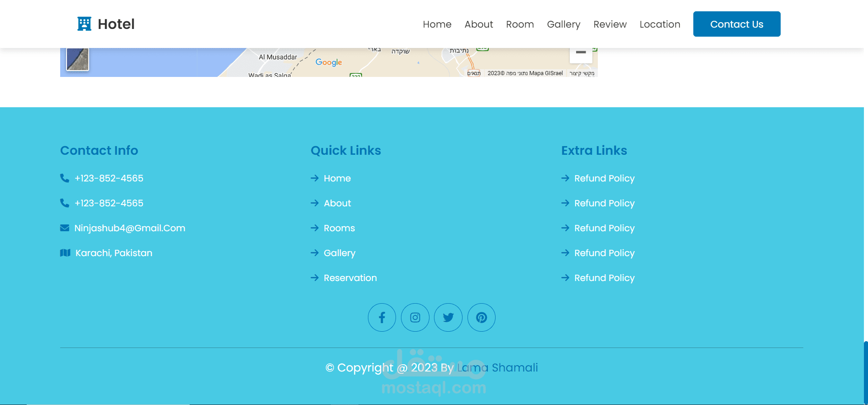868x405 pixels.
Task: Click the map zoom out minus button
Action: (x=581, y=53)
